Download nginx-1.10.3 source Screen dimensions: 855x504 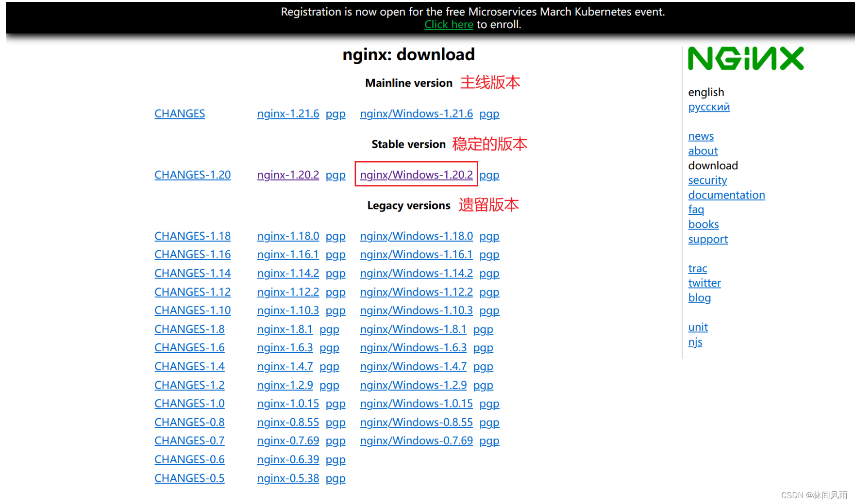click(288, 310)
